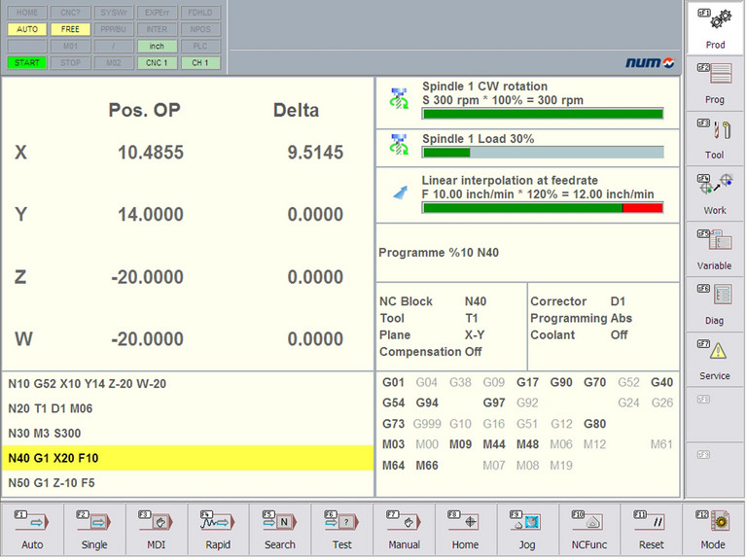Open the Variable page in sidebar
The width and height of the screenshot is (747, 560).
point(715,248)
